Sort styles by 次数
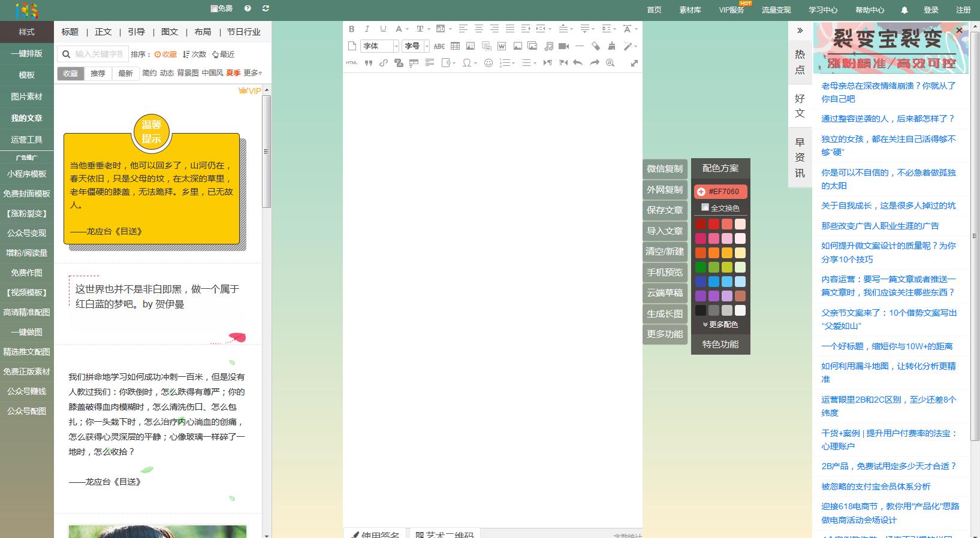 pos(195,55)
